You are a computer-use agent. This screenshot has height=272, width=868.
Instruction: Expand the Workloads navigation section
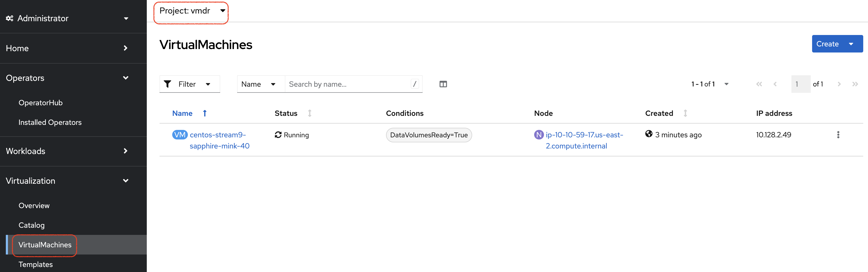click(67, 151)
